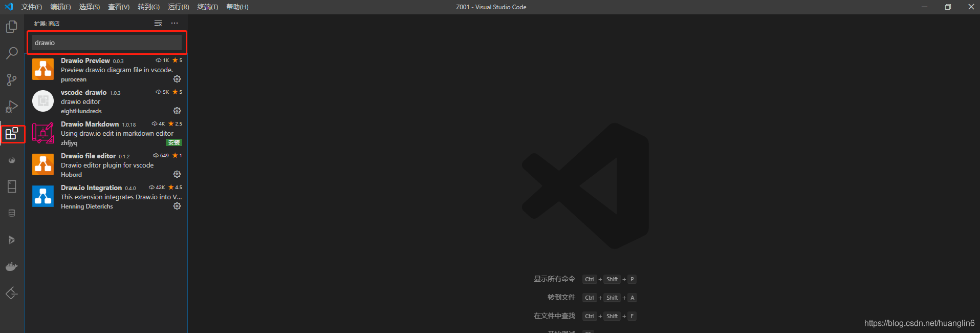Click the Draw.io Integration blue logo
This screenshot has width=980, height=333.
click(43, 196)
